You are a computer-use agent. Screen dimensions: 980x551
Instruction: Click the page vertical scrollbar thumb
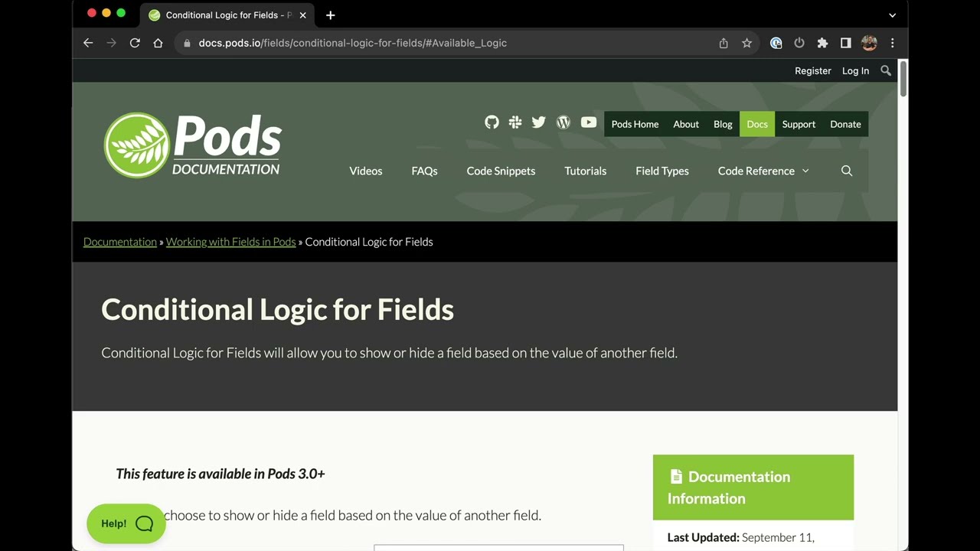903,78
